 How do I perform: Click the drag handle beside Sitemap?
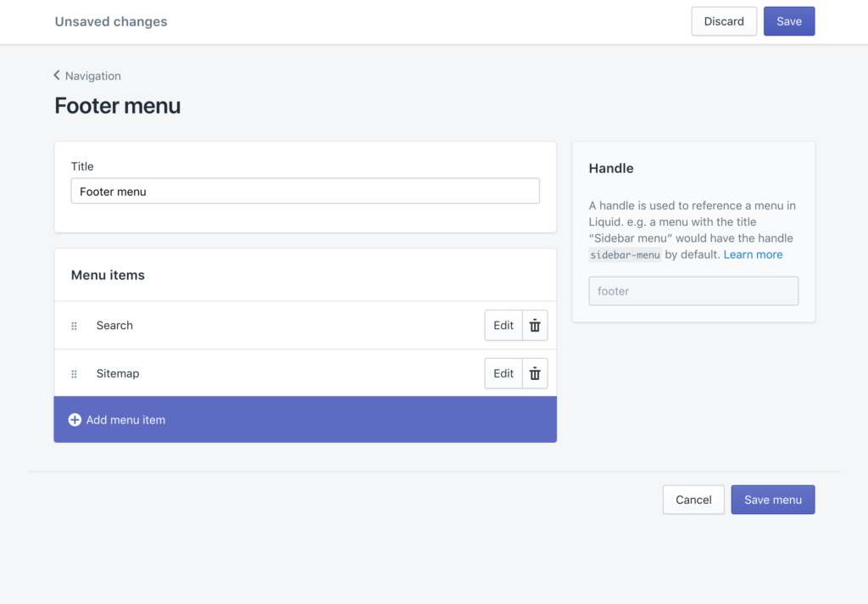[75, 374]
